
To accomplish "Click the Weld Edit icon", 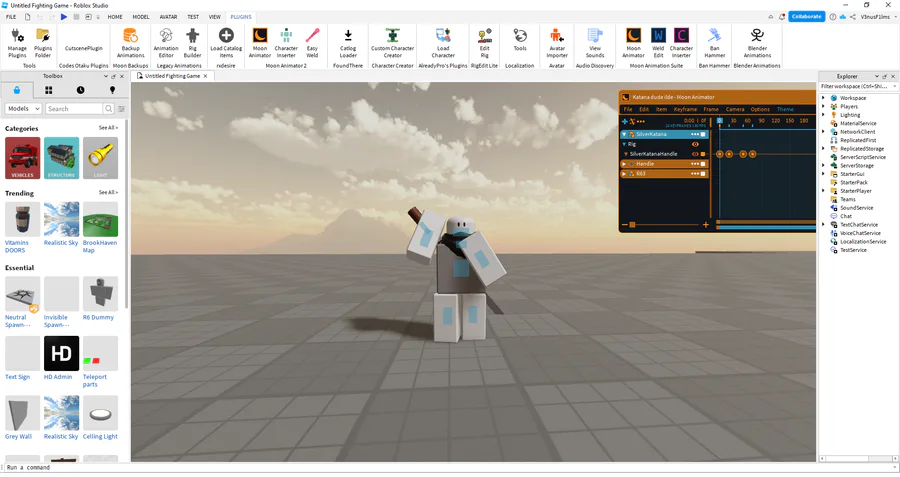I will (x=658, y=42).
